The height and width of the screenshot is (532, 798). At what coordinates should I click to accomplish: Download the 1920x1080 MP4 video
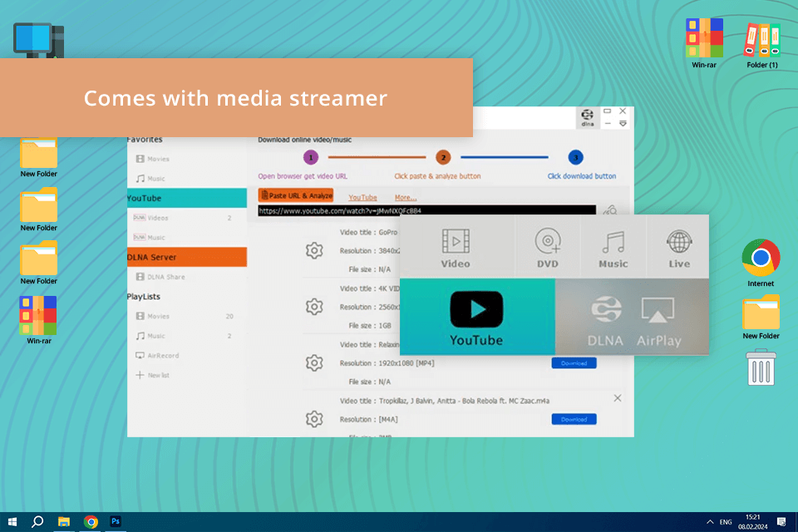(x=574, y=363)
